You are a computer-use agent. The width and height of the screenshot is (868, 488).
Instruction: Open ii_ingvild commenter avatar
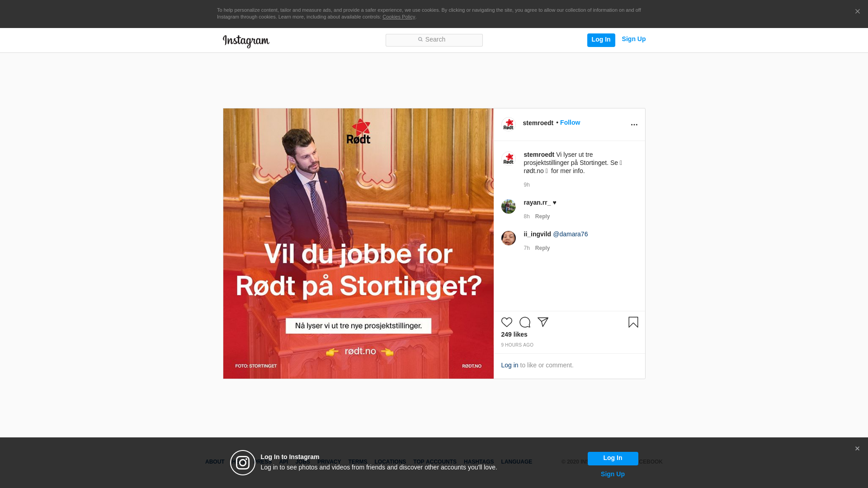tap(509, 238)
